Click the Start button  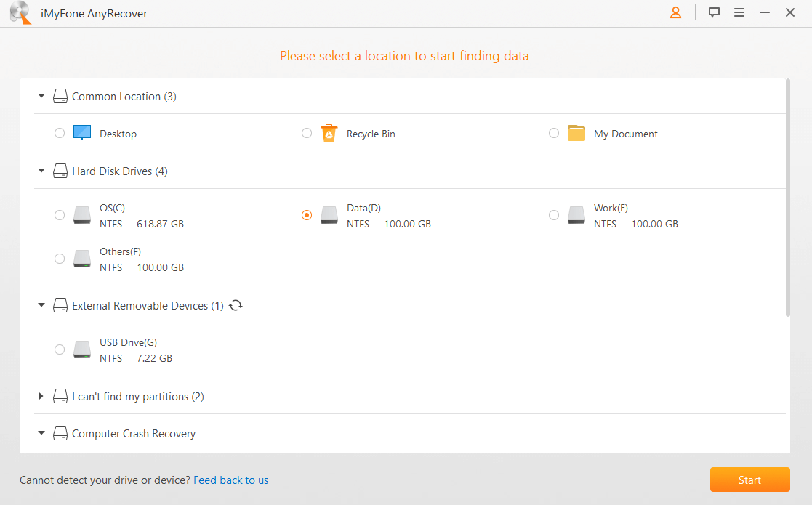pos(749,480)
